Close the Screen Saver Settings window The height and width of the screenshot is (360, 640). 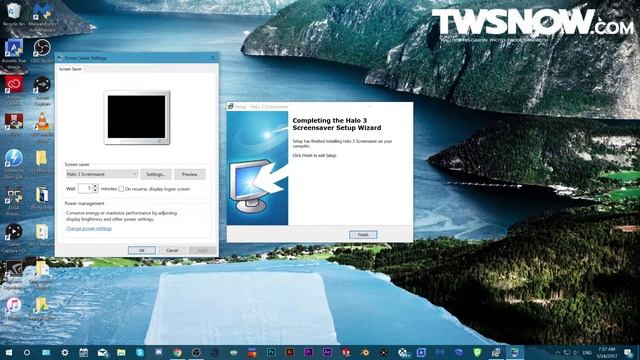212,58
